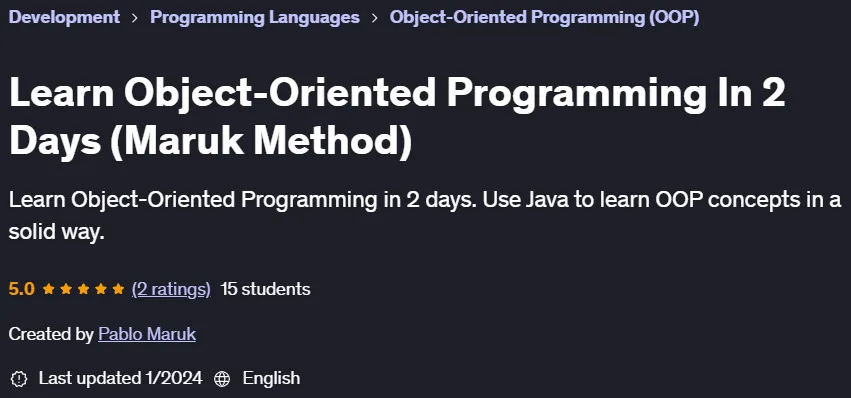This screenshot has width=851, height=398.
Task: Open the Development breadcrumb link
Action: 64,17
